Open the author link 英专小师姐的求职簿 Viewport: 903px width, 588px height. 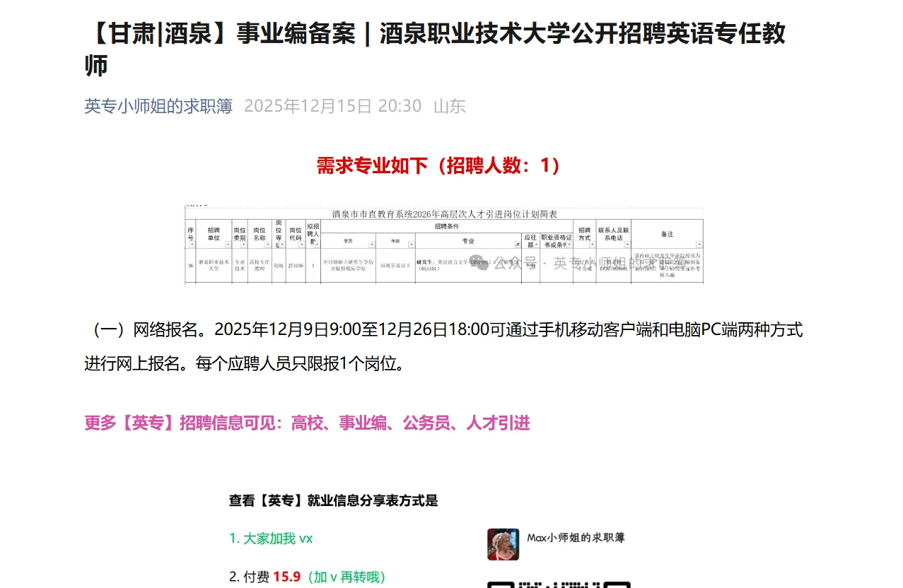click(x=157, y=106)
